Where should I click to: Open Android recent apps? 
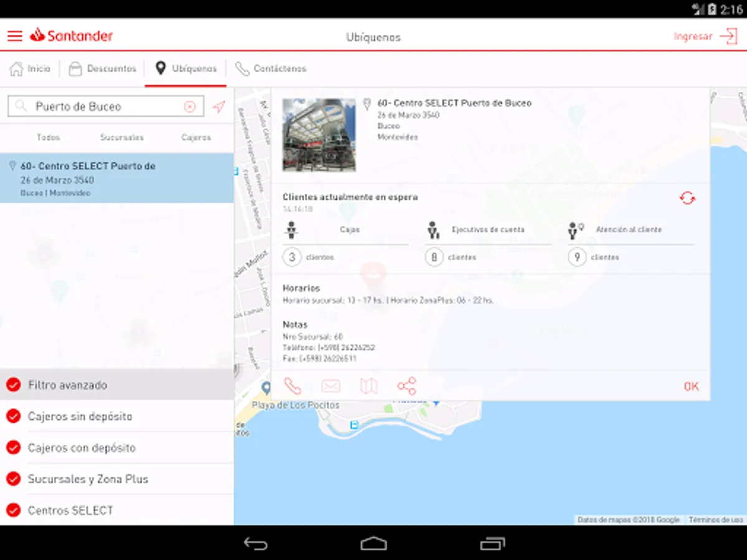pyautogui.click(x=492, y=543)
